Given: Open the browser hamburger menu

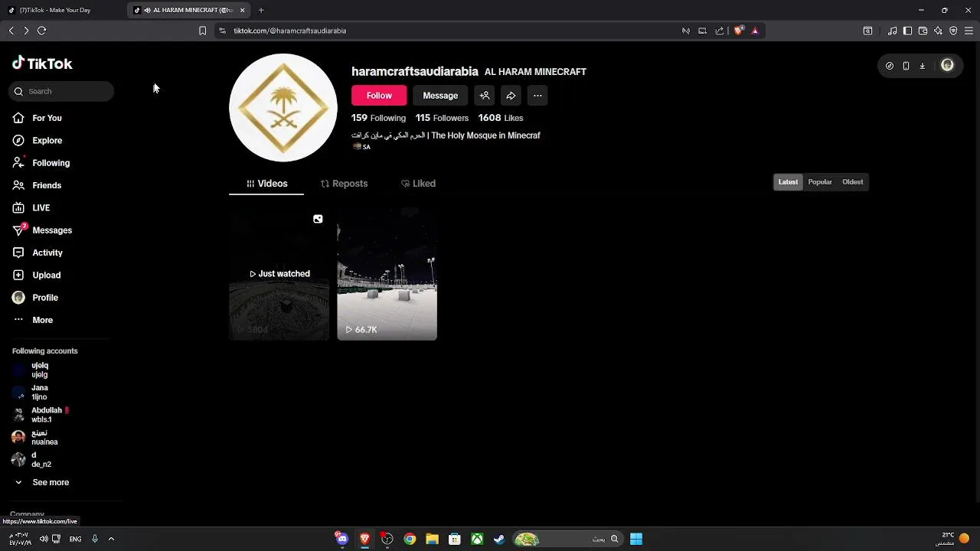Looking at the screenshot, I should click(969, 31).
